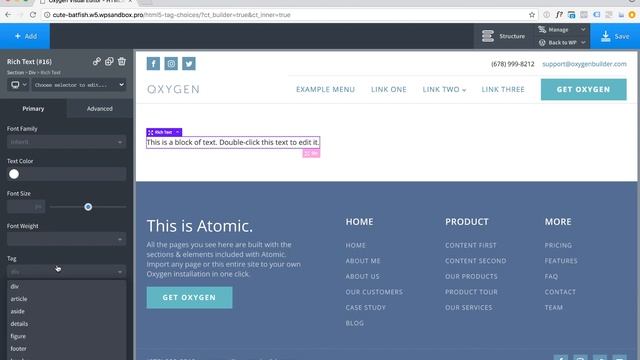Image resolution: width=640 pixels, height=360 pixels.
Task: Click the Add elements button
Action: [25, 36]
